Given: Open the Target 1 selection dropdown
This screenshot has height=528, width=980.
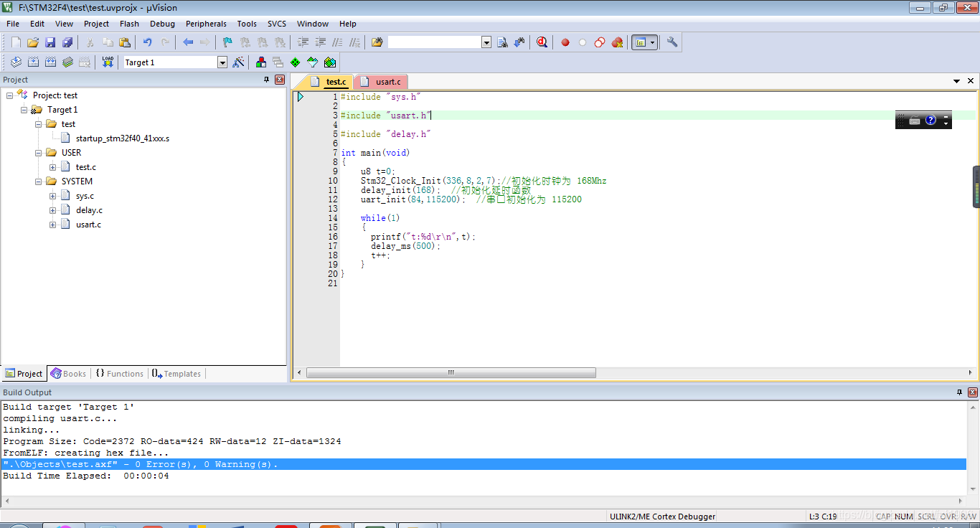Looking at the screenshot, I should click(222, 62).
